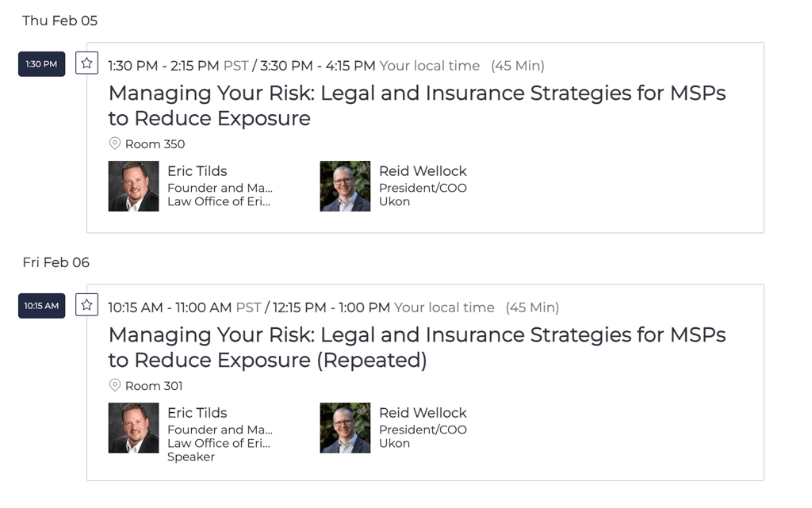Image resolution: width=812 pixels, height=508 pixels.
Task: Click Reid Wellock's photo in Friday session
Action: [345, 428]
